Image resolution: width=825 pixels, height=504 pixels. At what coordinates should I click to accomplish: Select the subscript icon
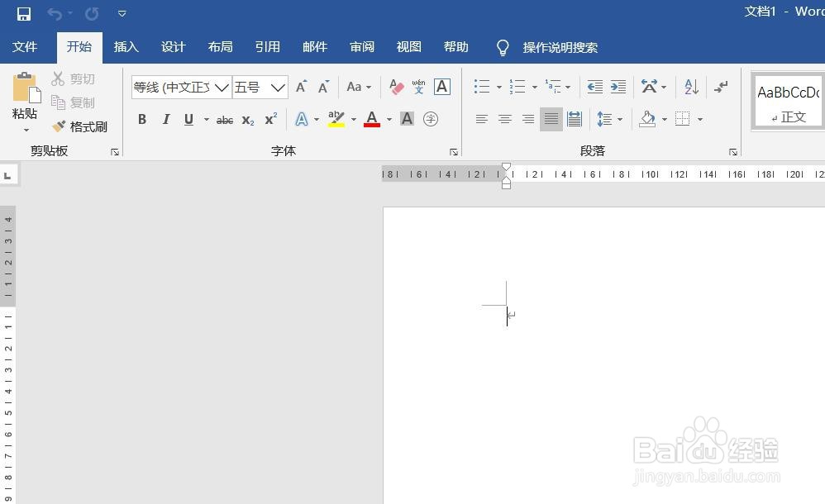point(247,119)
